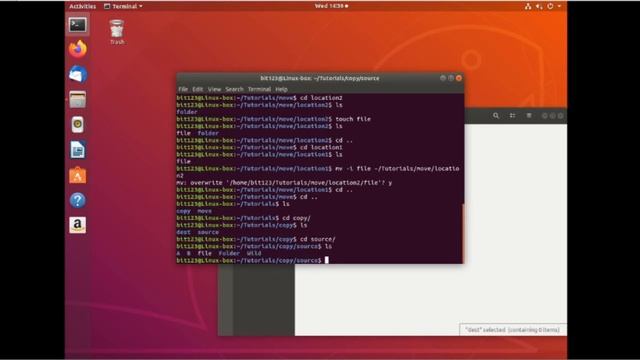
Task: Click Activities in the top bar
Action: 82,6
